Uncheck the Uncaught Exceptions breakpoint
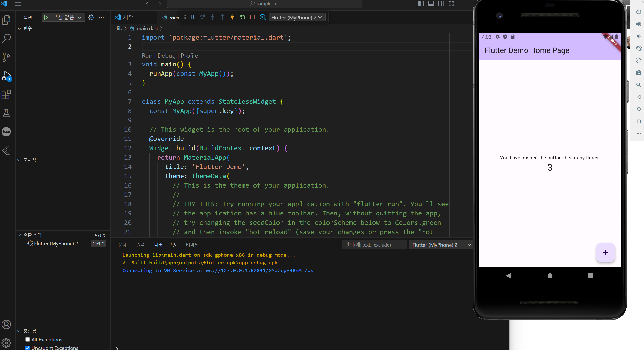644x350 pixels. pos(28,348)
